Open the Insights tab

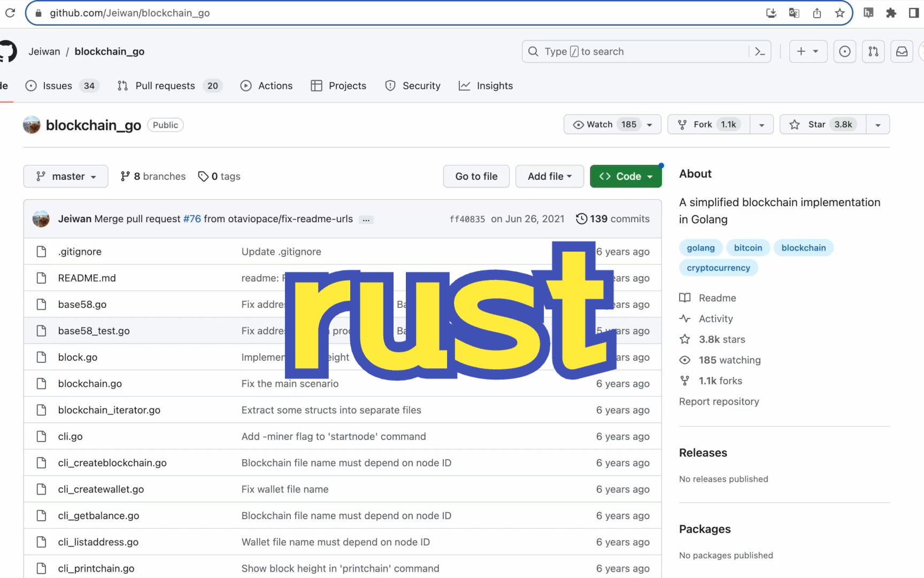tap(486, 86)
